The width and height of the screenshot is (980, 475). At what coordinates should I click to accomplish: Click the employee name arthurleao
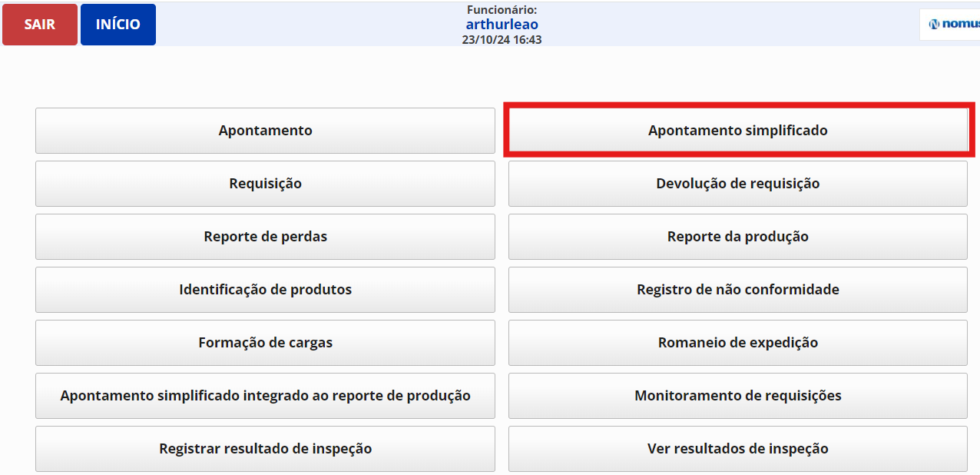[x=502, y=25]
